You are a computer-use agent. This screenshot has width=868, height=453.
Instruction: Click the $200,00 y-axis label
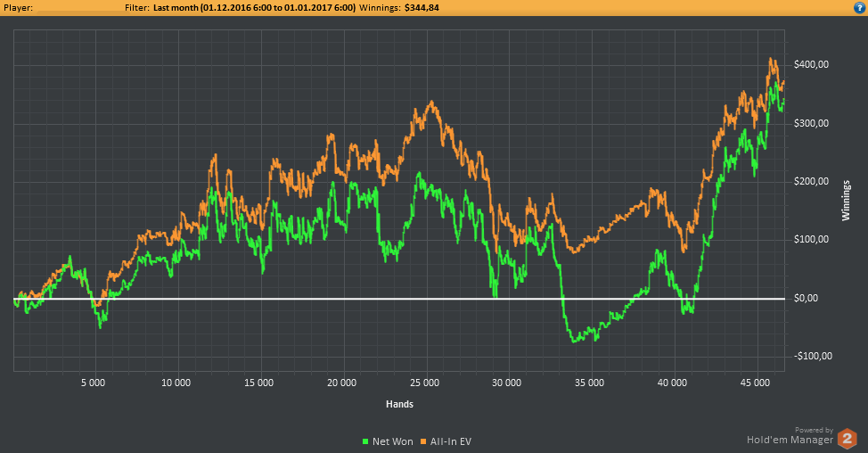[x=811, y=181]
